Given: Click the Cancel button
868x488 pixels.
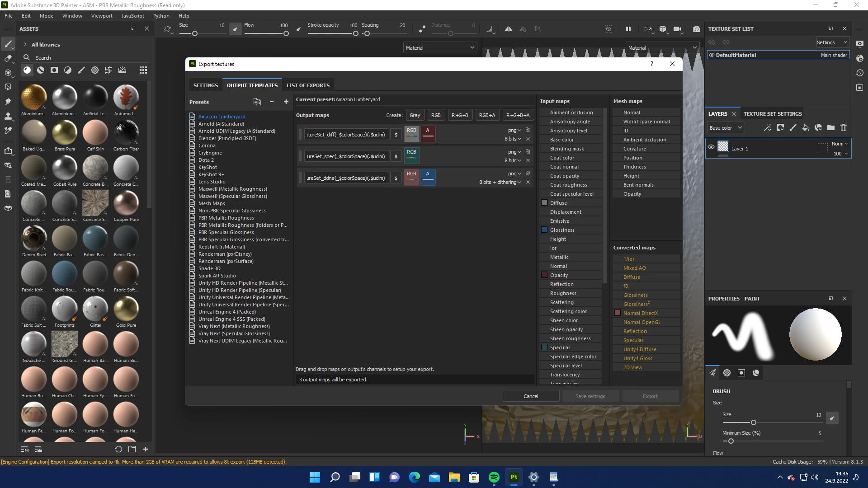Looking at the screenshot, I should coord(531,396).
